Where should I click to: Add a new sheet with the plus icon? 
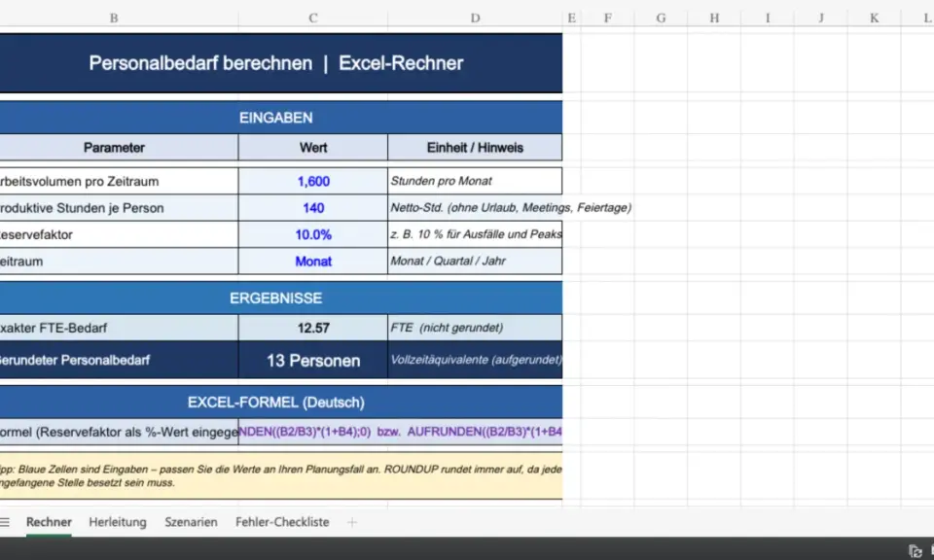[x=352, y=522]
